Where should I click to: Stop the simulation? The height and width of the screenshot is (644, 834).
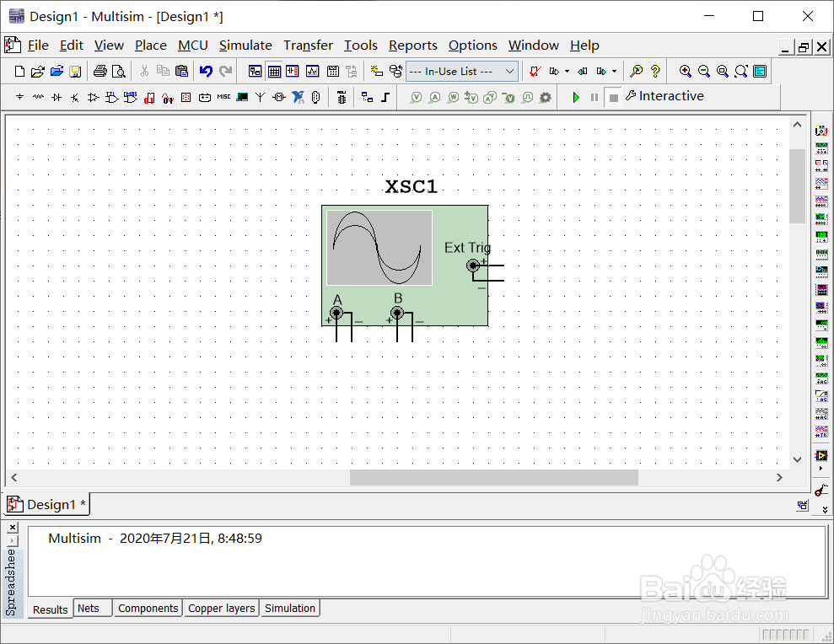(613, 97)
